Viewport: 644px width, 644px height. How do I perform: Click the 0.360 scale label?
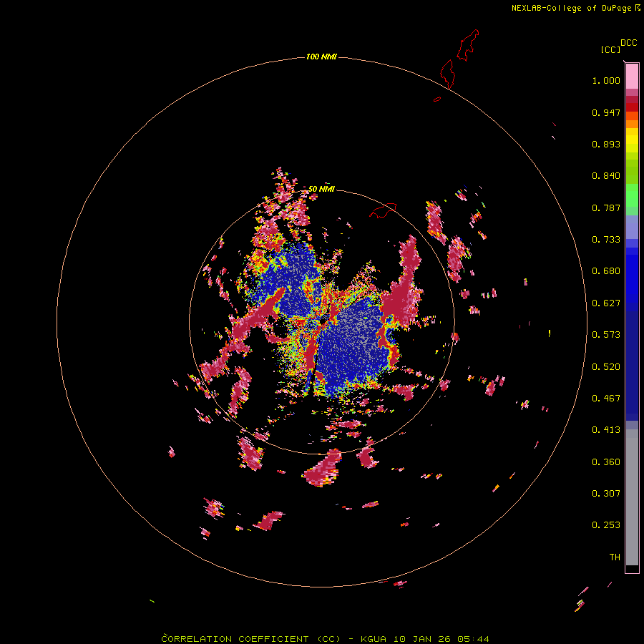pos(606,462)
